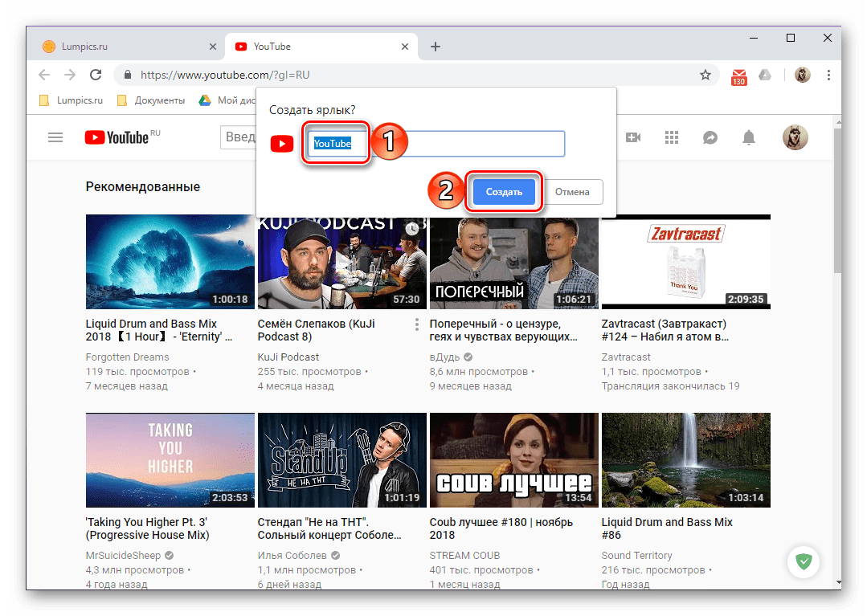Visit the Илья Соболев channel

pyautogui.click(x=292, y=555)
